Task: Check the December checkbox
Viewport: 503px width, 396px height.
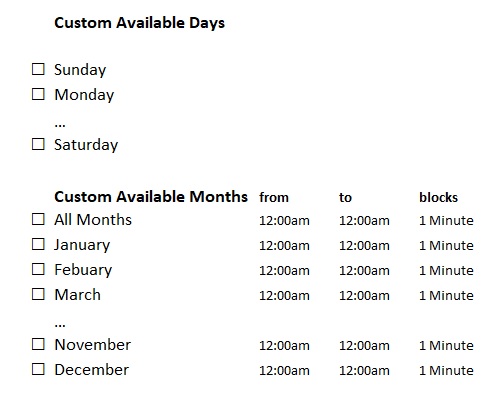Action: (38, 369)
